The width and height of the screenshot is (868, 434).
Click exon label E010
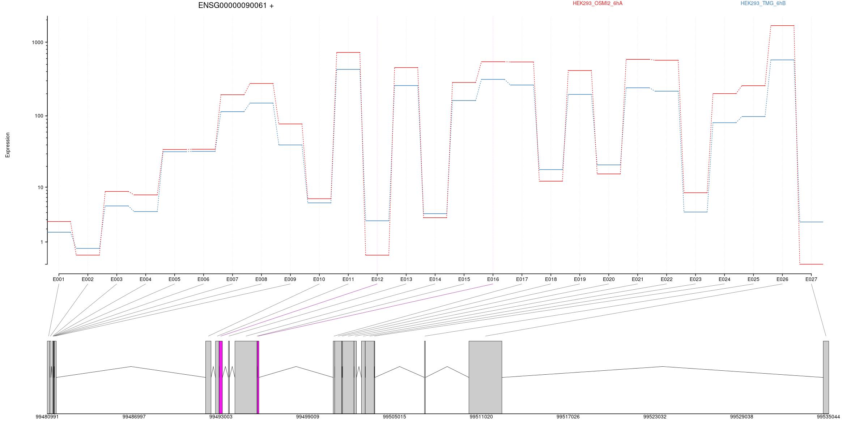point(319,279)
